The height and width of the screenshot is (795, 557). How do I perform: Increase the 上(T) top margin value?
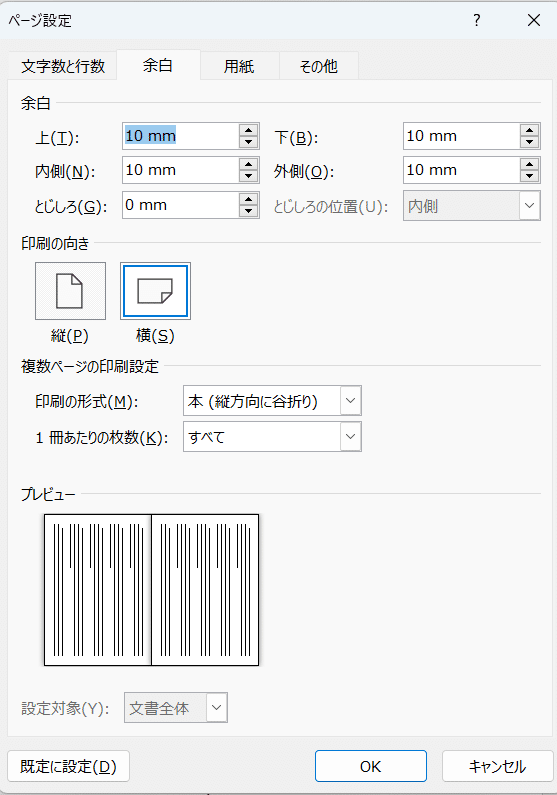(x=248, y=130)
